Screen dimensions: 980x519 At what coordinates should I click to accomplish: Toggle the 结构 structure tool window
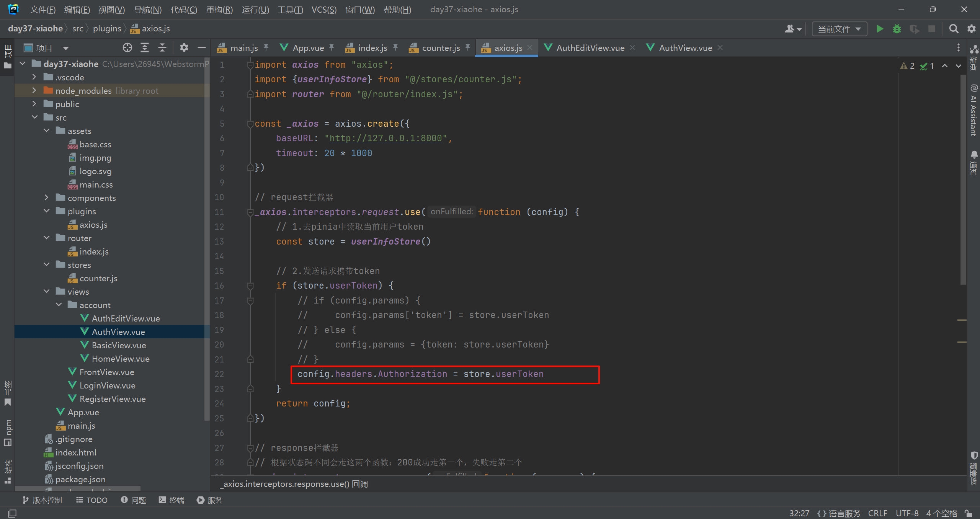[8, 472]
